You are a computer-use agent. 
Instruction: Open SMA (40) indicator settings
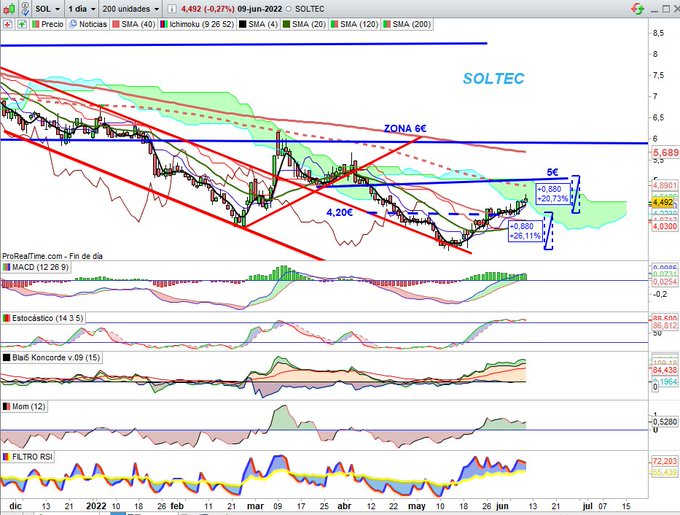134,24
